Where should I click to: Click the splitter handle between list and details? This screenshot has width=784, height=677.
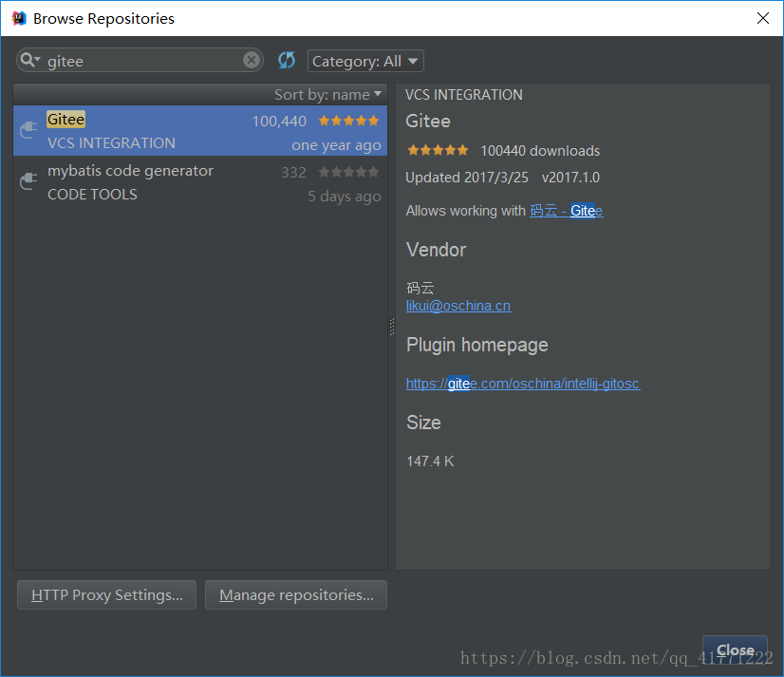pyautogui.click(x=392, y=327)
